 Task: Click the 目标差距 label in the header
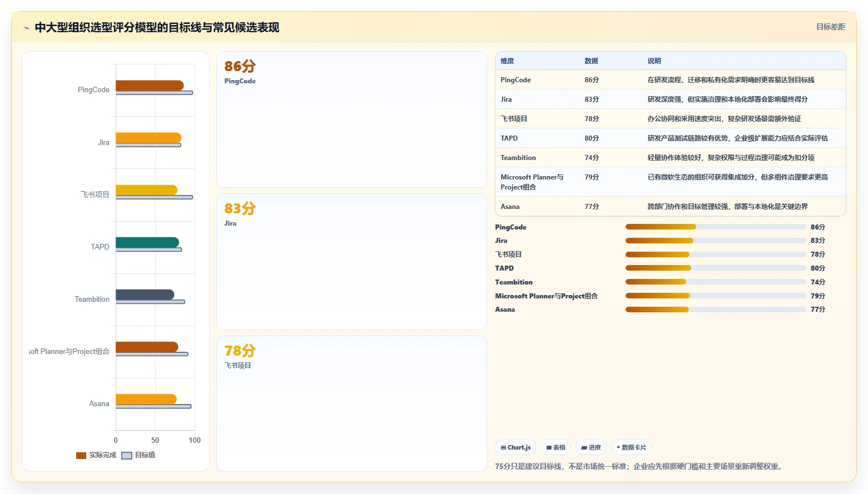(830, 27)
